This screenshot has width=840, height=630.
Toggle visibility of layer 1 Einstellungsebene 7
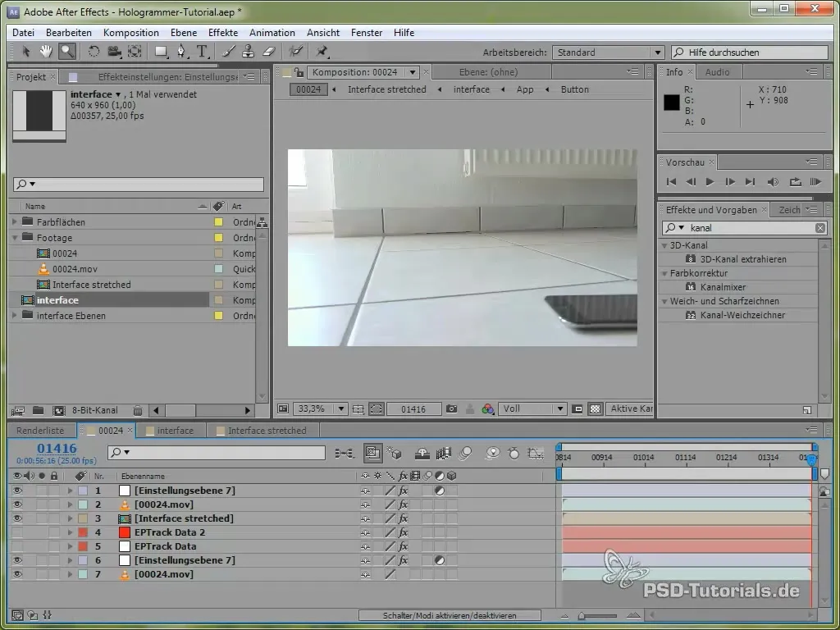(x=18, y=491)
